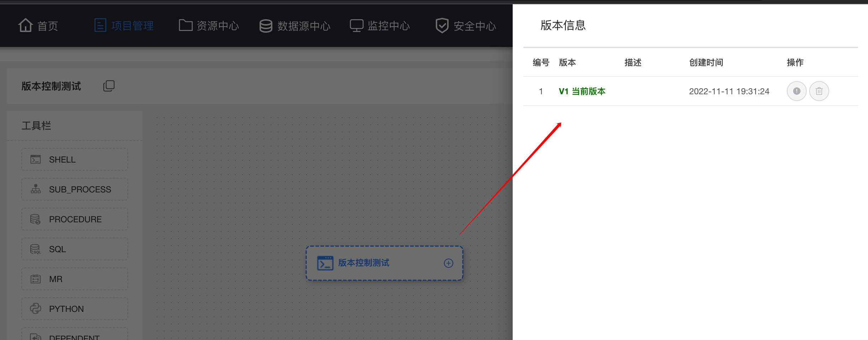The image size is (868, 340).
Task: Select the SUB_PROCESS task tool
Action: tap(74, 189)
